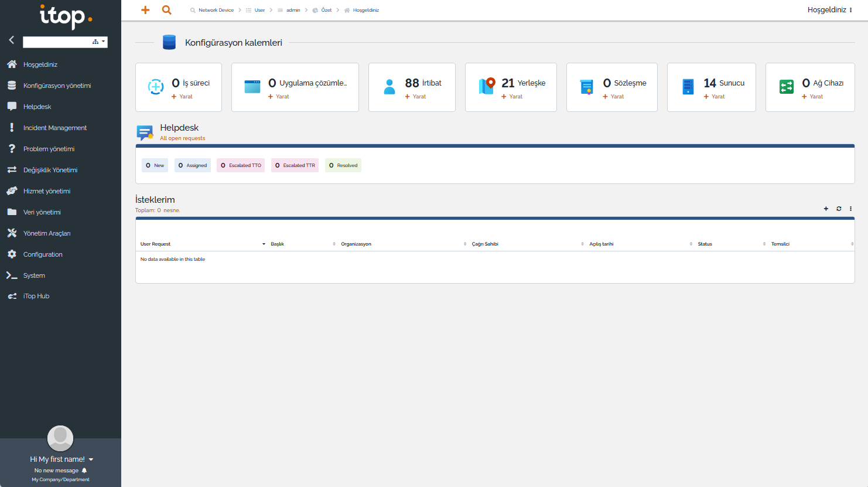Open the Hoşgeldiniz dashboard kebab menu

tap(850, 10)
